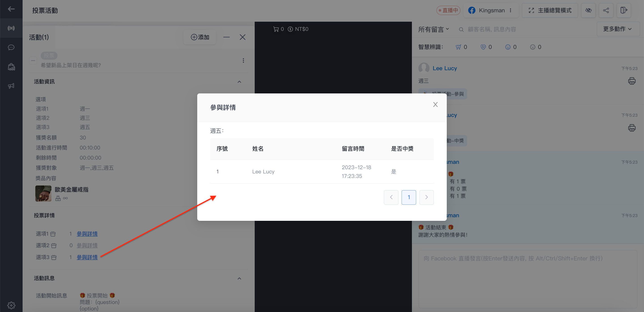
Task: Click the NT$0 sales amount icon
Action: tap(290, 29)
